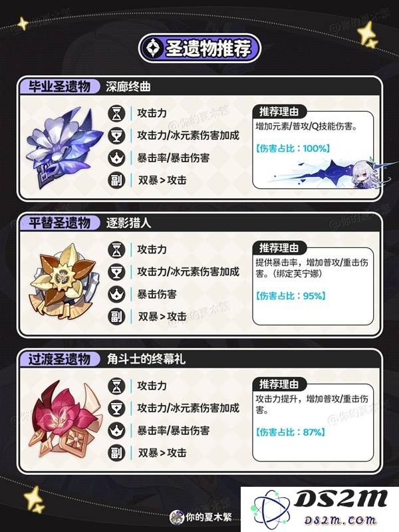Click the 推荐理由 label in 深廊终曲 panel
The image size is (399, 532).
pos(279,112)
